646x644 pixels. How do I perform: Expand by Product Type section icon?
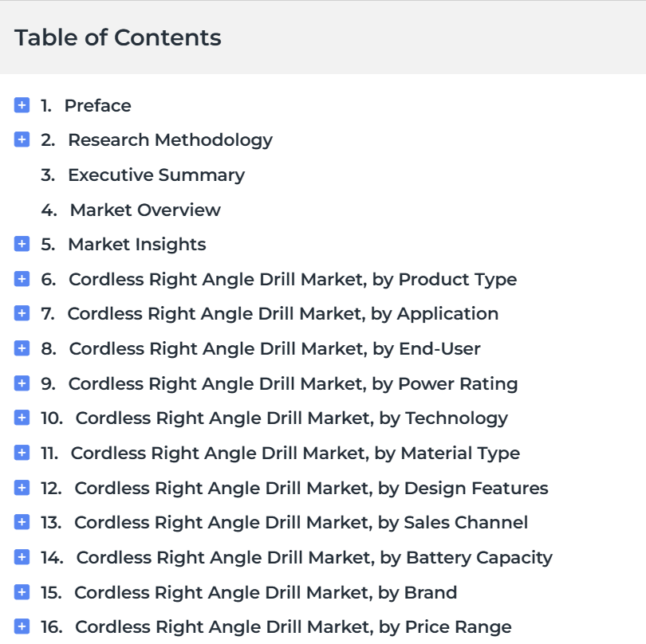click(22, 280)
